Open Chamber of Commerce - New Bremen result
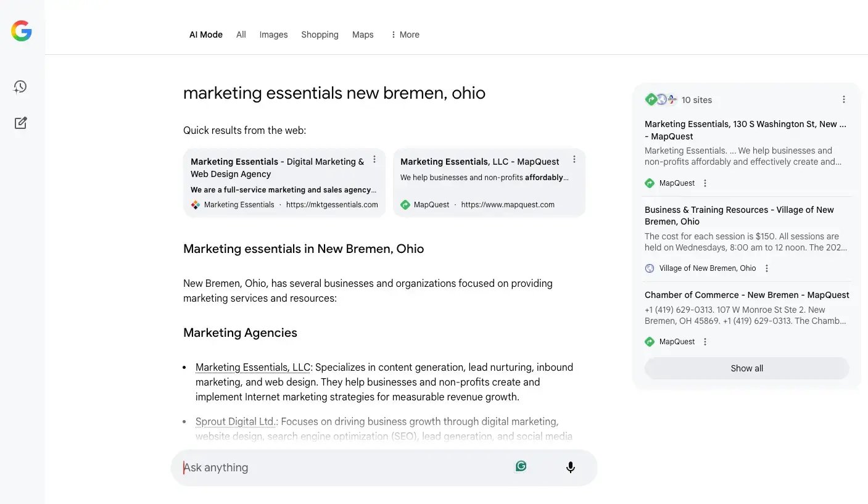Viewport: 868px width, 504px height. click(x=747, y=295)
